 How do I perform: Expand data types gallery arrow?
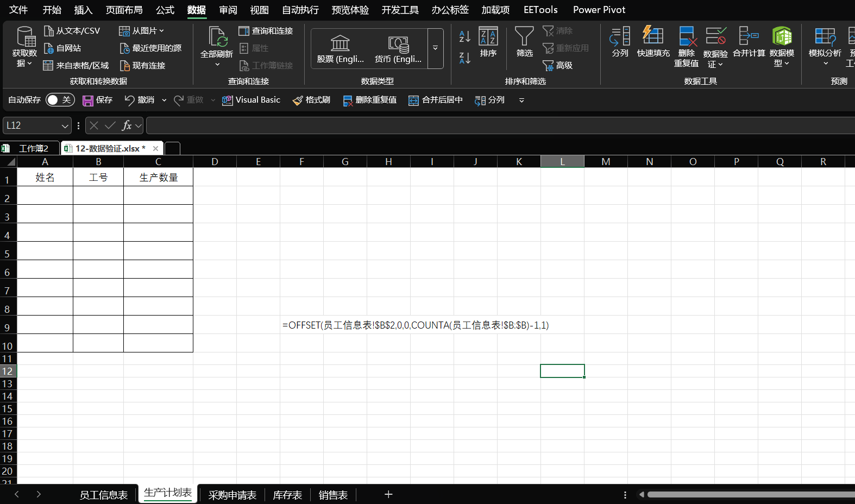(x=436, y=48)
